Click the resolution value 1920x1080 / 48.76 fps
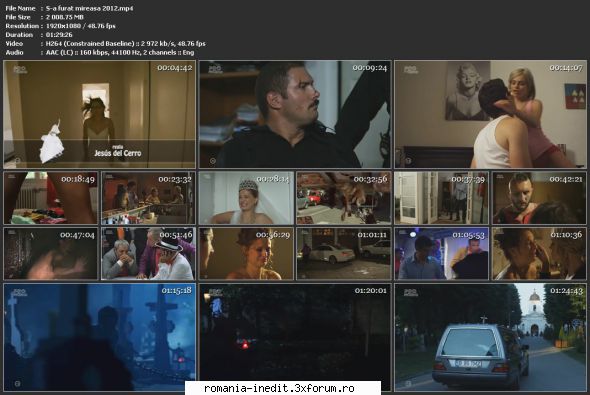 pos(81,26)
